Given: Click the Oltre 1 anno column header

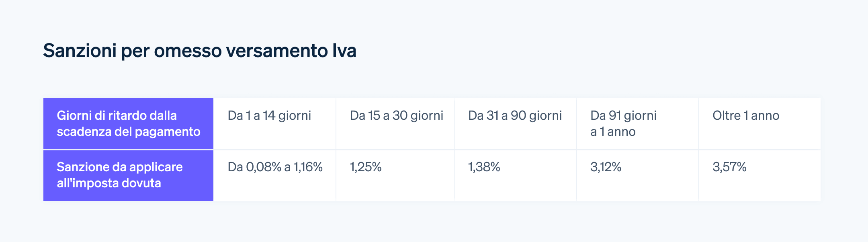Looking at the screenshot, I should tap(759, 123).
